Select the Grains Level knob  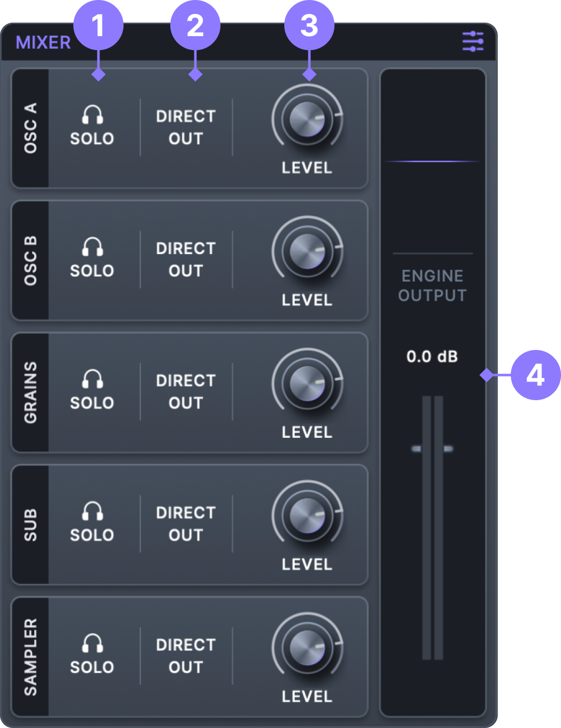pos(307,384)
